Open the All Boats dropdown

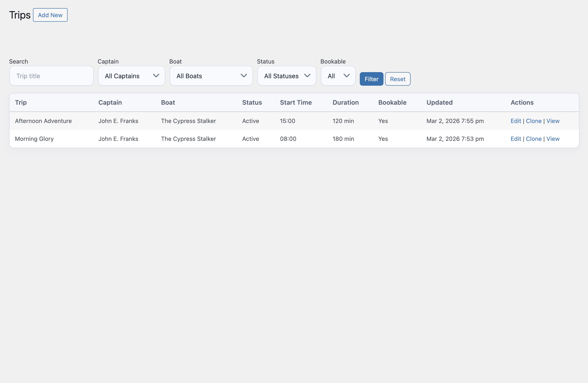tap(211, 76)
